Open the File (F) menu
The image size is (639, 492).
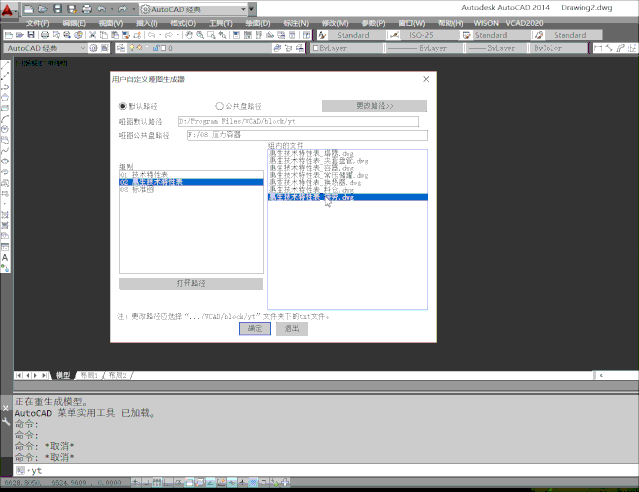[x=37, y=23]
